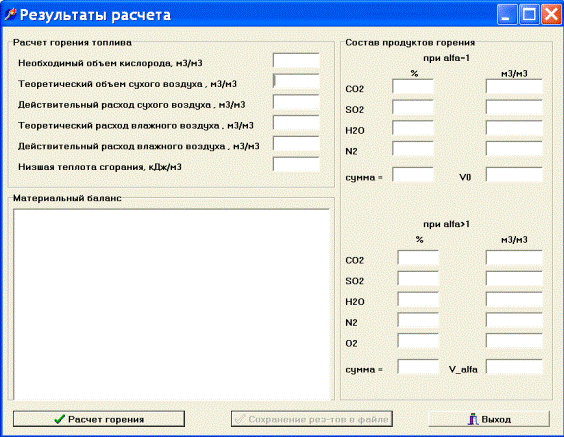Click the green checkmark icon on Расчет горения
The width and height of the screenshot is (564, 437).
click(59, 419)
